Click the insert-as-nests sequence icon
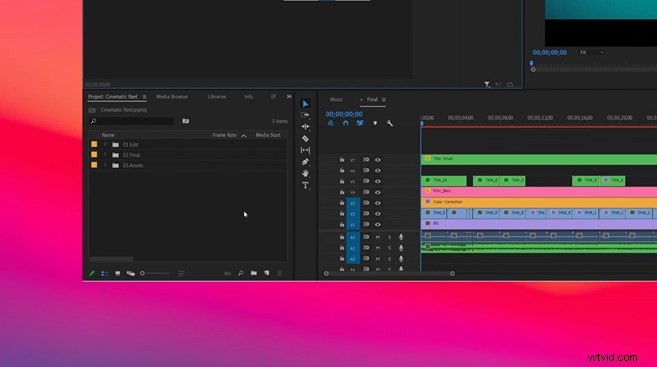The width and height of the screenshot is (657, 367). 331,123
